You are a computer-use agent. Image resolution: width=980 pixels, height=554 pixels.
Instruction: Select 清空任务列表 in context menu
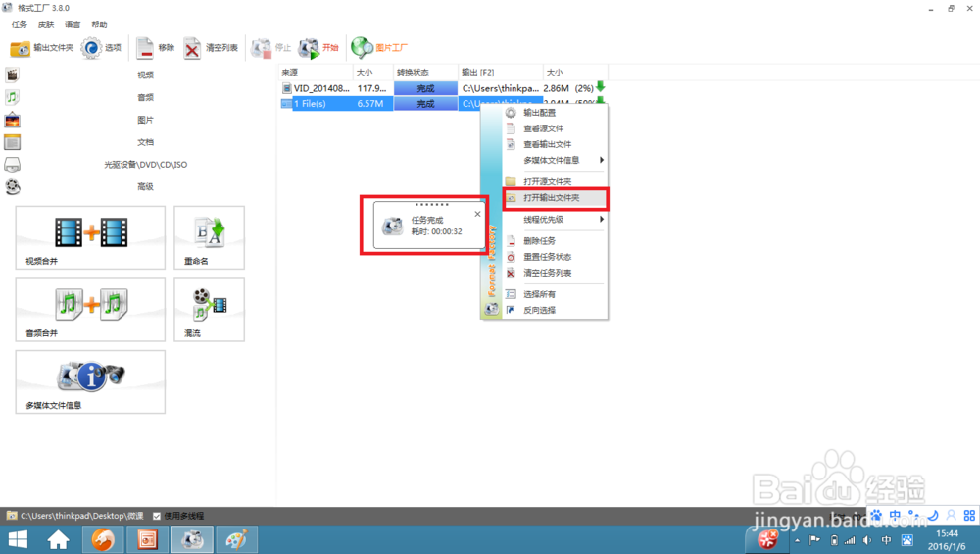coord(555,273)
